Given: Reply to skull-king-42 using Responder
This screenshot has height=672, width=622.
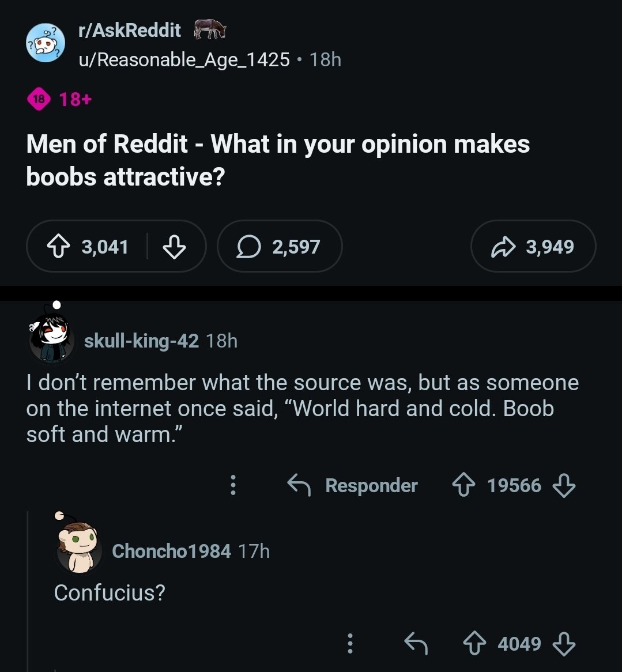Looking at the screenshot, I should pyautogui.click(x=352, y=485).
